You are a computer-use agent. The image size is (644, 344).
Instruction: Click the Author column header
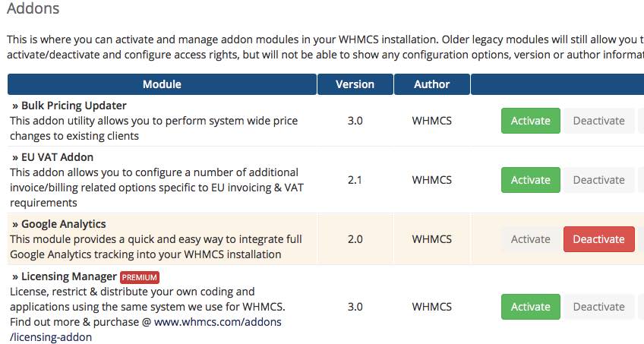click(x=431, y=84)
